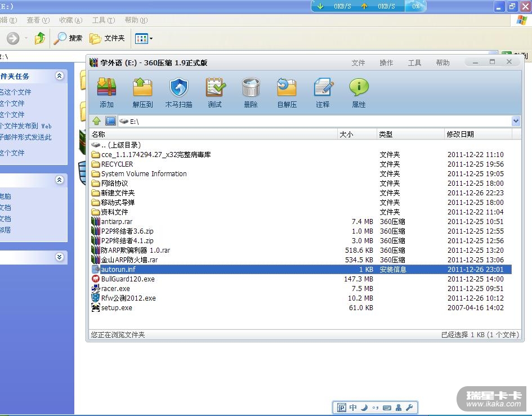The image size is (532, 416).
Task: Run 木马扫描 trojan scan icon
Action: point(179,87)
